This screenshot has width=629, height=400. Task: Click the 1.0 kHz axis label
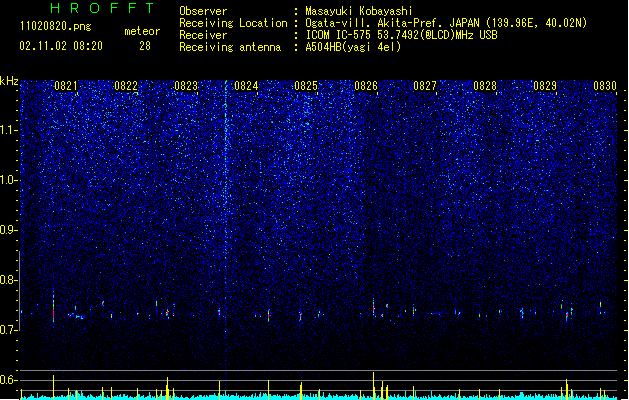pos(9,180)
